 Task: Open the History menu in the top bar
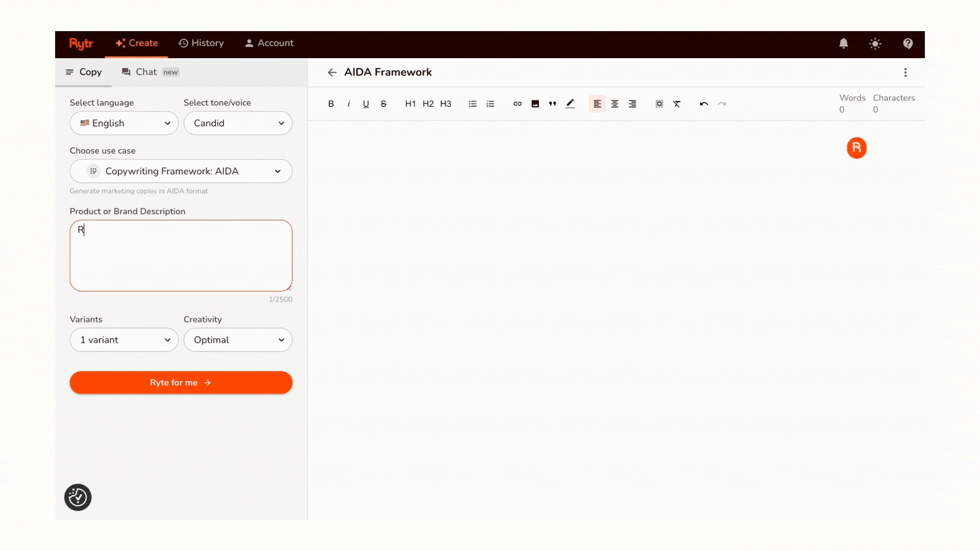tap(201, 43)
